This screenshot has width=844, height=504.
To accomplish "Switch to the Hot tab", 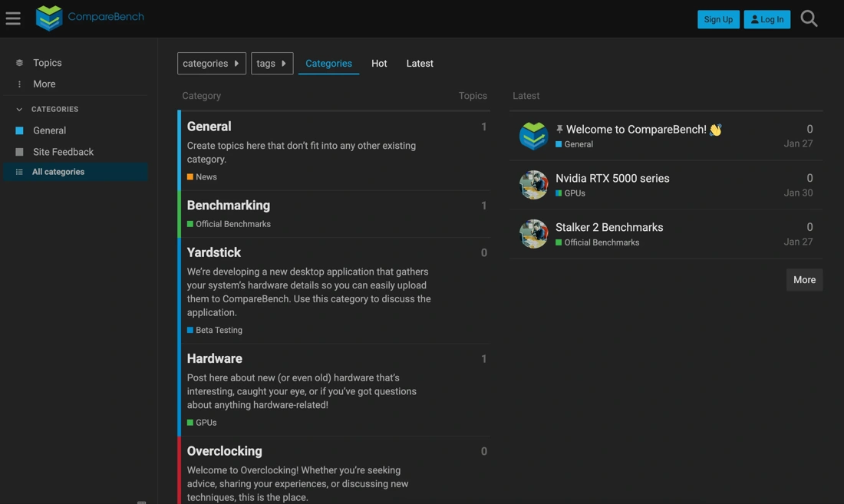I will [x=379, y=64].
